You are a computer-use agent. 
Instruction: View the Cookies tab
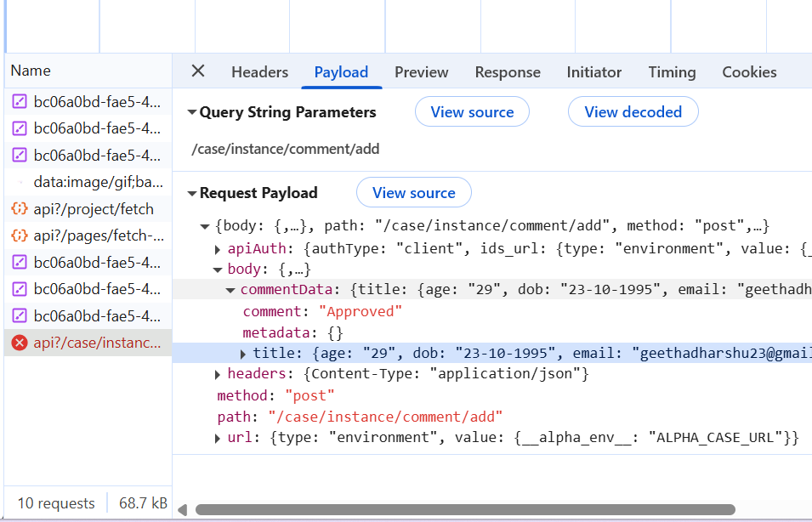749,72
